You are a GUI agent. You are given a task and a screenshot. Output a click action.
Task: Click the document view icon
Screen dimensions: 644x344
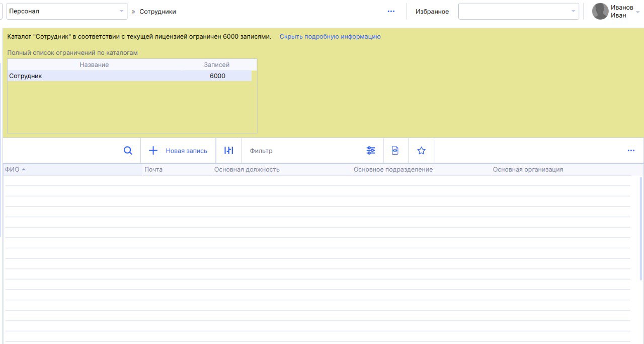395,151
